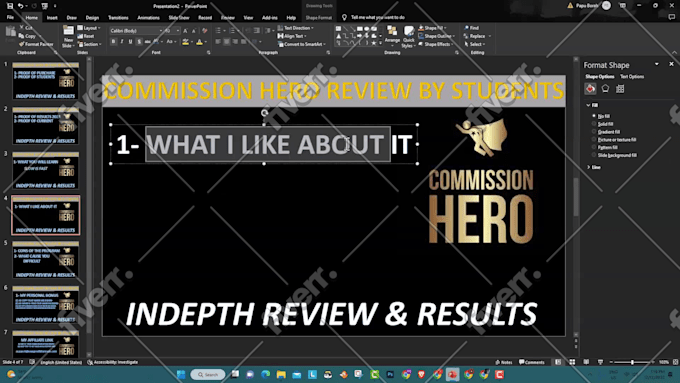
Task: Open Fill & Line tab in Format Shape
Action: pos(590,88)
